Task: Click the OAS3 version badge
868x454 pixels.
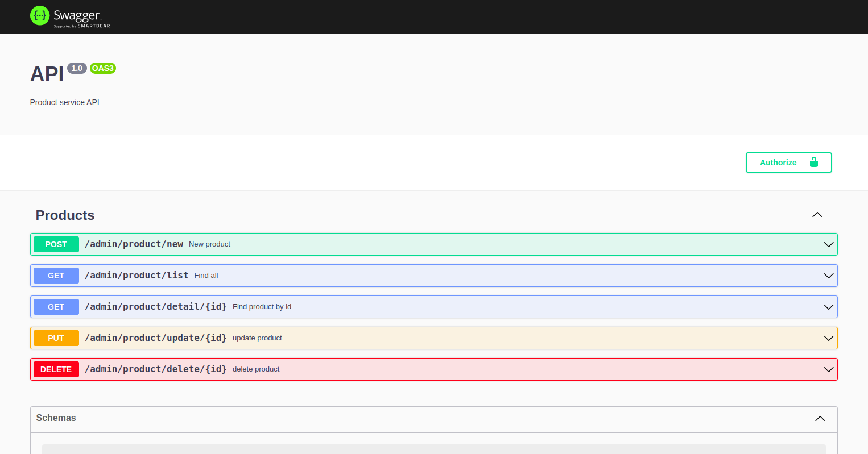Action: [103, 68]
